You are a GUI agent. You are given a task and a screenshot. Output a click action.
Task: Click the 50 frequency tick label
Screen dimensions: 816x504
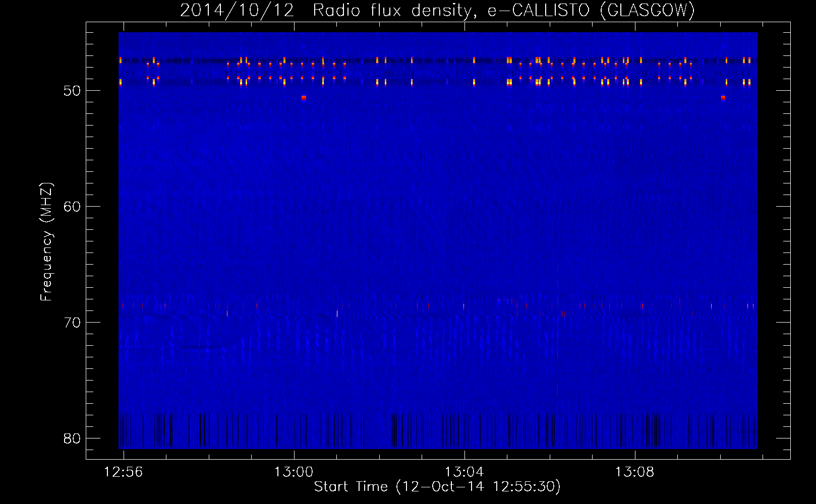tap(72, 91)
